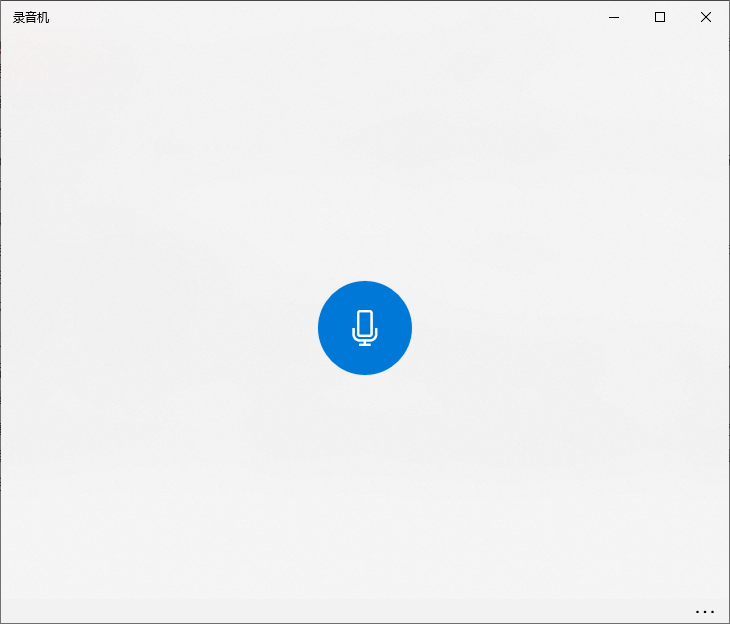Close the 录音机 app window
This screenshot has width=730, height=624.
706,17
